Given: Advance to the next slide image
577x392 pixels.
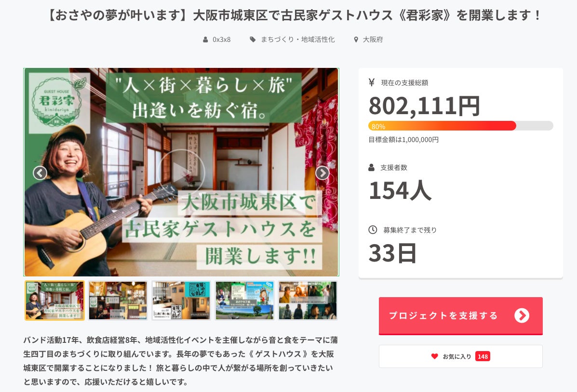Looking at the screenshot, I should [322, 173].
